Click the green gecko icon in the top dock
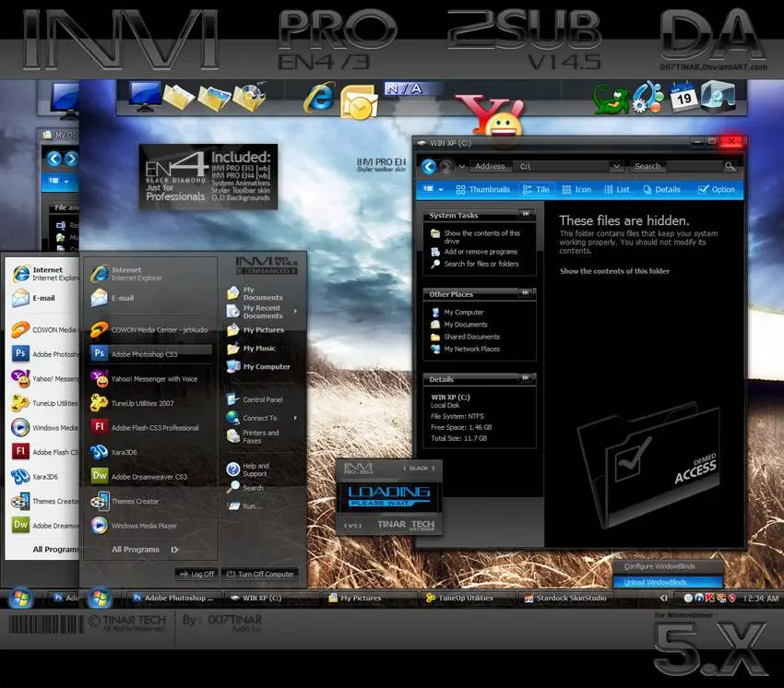Image resolution: width=784 pixels, height=688 pixels. coord(611,99)
